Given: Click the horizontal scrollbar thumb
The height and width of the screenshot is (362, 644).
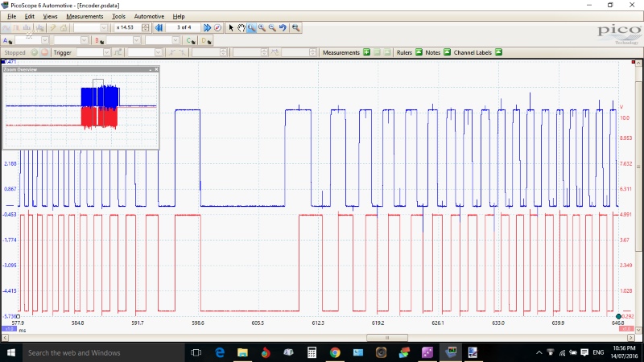Looking at the screenshot, I should pyautogui.click(x=387, y=338).
